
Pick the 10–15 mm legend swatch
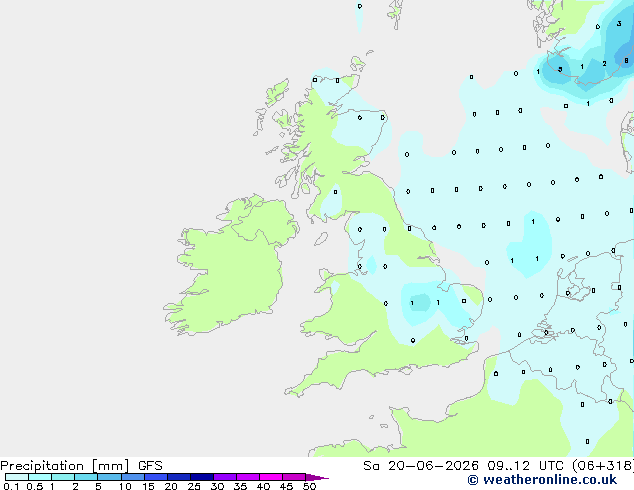[x=133, y=477]
